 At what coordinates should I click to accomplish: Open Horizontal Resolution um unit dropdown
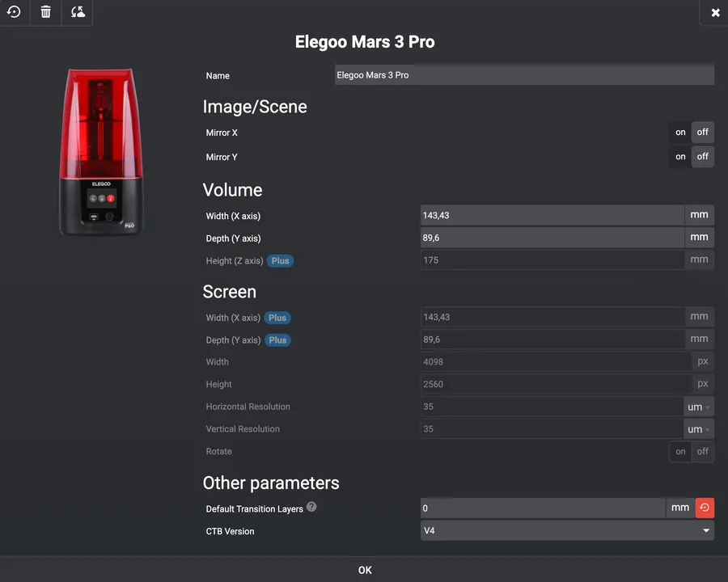point(698,407)
